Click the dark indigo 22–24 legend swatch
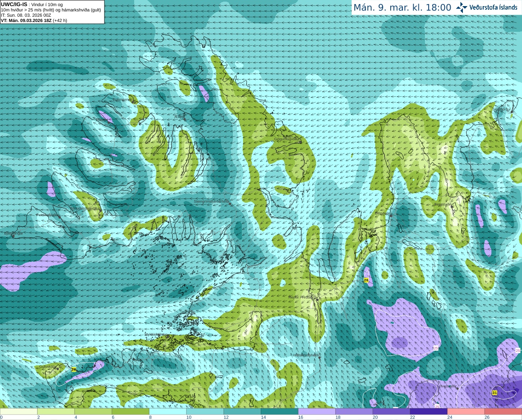 429,411
